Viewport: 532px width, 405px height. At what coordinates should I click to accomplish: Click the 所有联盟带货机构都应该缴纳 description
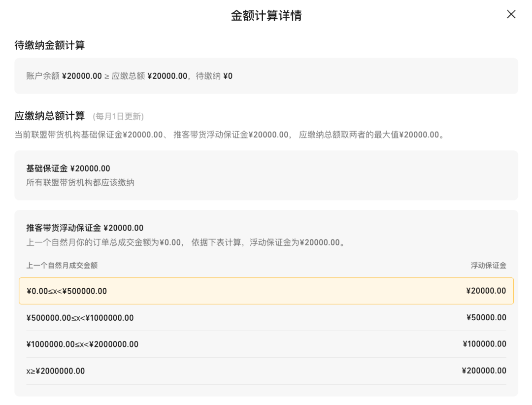coord(80,183)
